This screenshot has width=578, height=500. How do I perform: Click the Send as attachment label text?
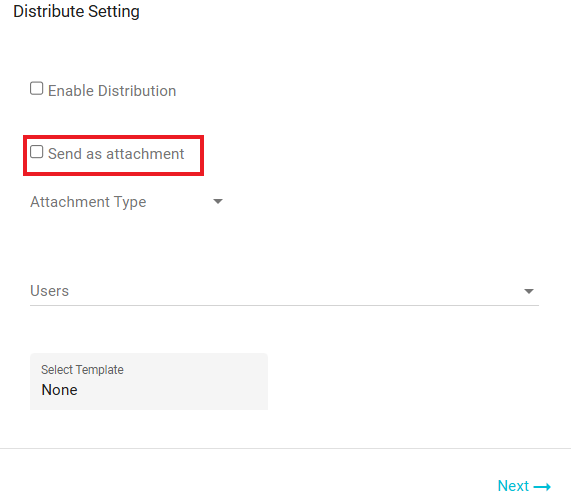click(116, 154)
